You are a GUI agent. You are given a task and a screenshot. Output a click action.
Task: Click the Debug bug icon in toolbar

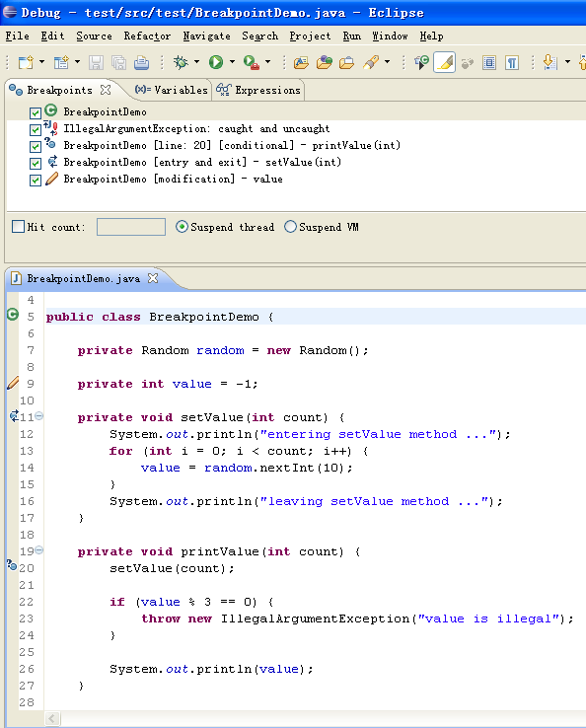[x=181, y=62]
